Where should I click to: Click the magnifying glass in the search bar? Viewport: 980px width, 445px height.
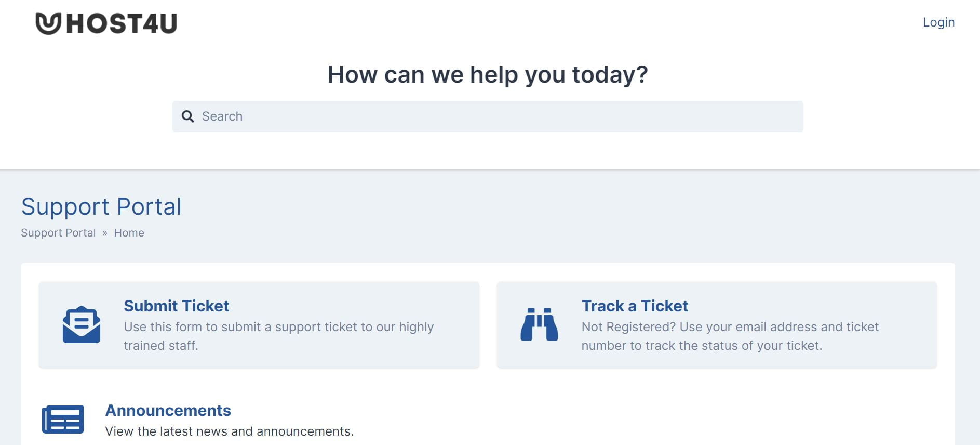[188, 116]
